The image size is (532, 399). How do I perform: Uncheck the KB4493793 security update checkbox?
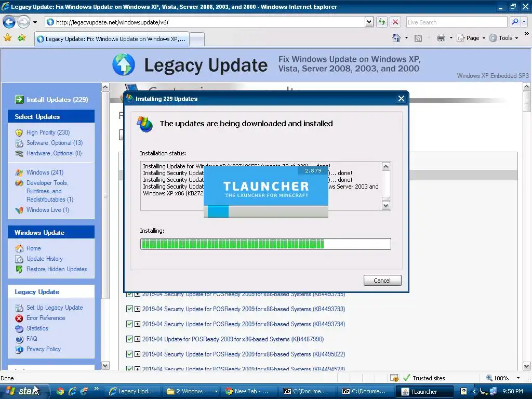[129, 309]
